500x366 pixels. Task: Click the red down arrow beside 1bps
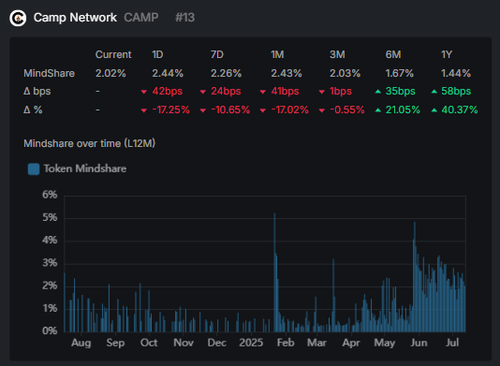point(322,92)
